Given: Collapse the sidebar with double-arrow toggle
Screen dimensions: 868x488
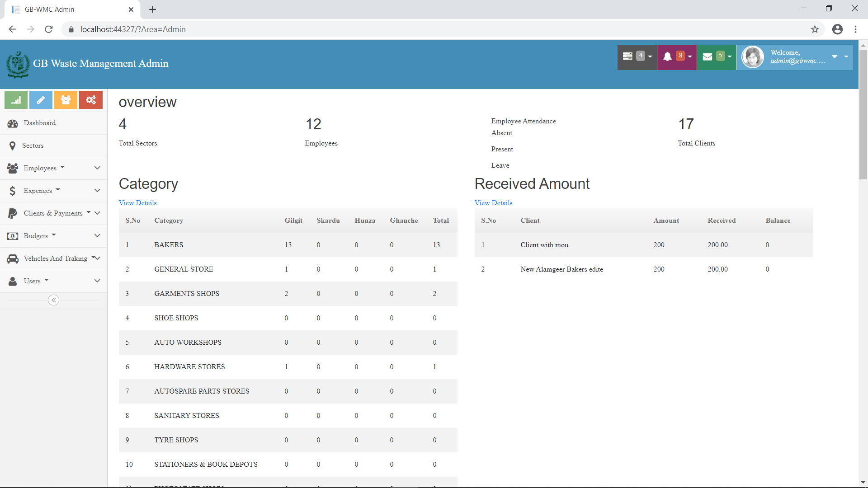Looking at the screenshot, I should click(53, 300).
